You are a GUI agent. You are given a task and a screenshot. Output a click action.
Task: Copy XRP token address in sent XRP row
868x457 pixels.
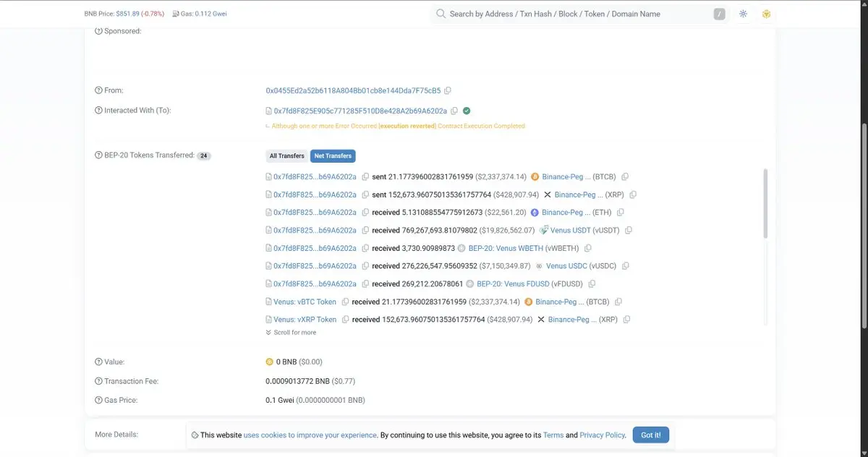[x=633, y=195]
